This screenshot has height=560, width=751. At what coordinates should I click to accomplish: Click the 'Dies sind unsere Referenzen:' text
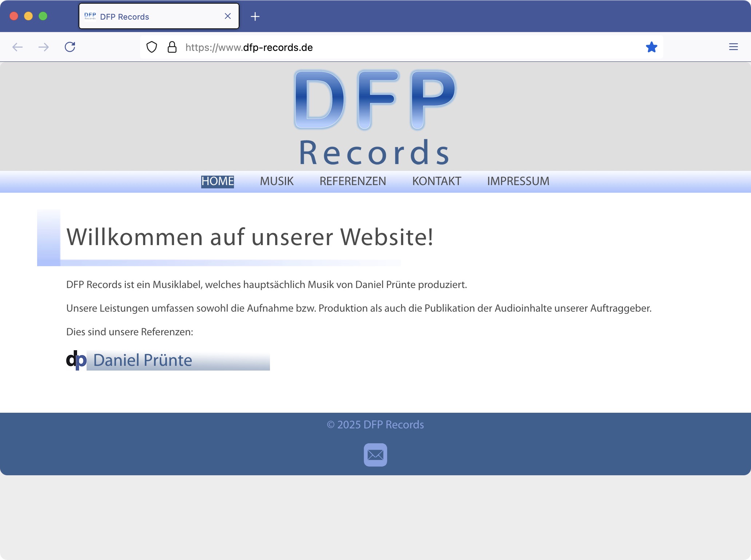[x=130, y=332]
